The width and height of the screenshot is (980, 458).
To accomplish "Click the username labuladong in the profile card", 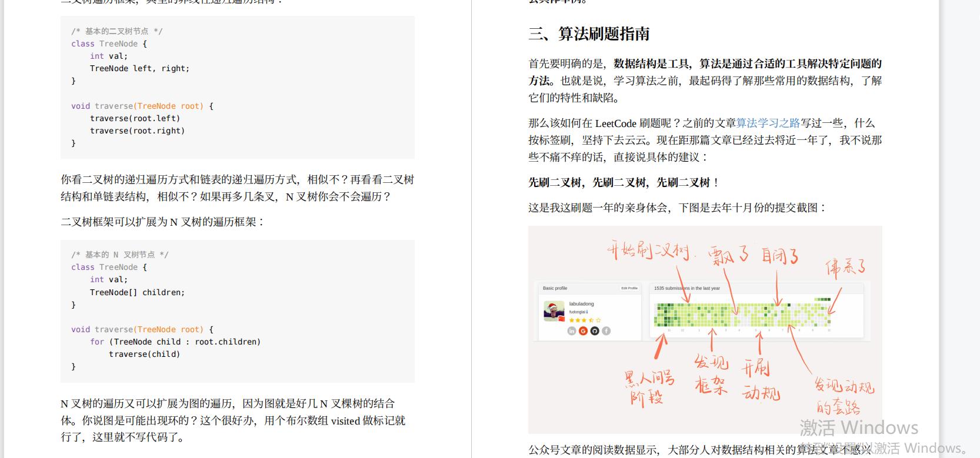I will 581,304.
